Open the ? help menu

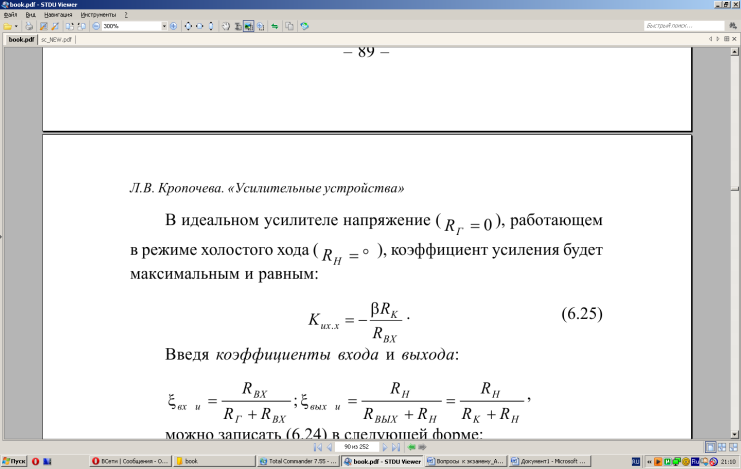[x=126, y=15]
